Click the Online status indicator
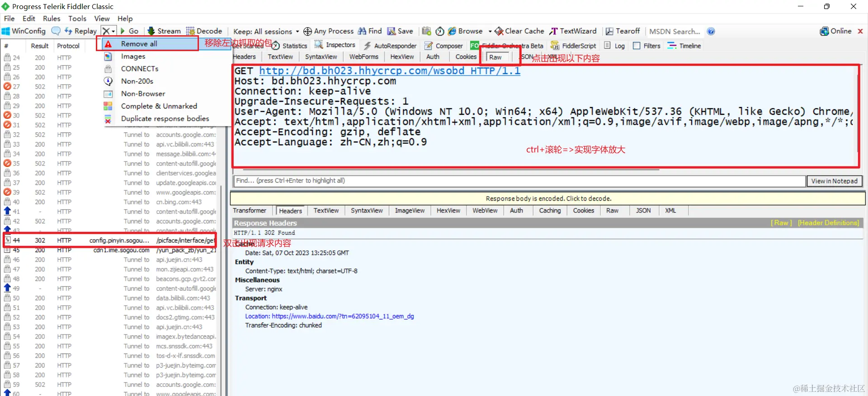 point(836,31)
